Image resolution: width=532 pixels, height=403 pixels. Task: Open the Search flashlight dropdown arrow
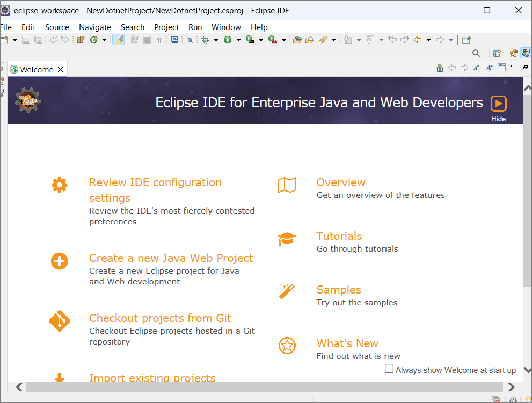[x=333, y=40]
